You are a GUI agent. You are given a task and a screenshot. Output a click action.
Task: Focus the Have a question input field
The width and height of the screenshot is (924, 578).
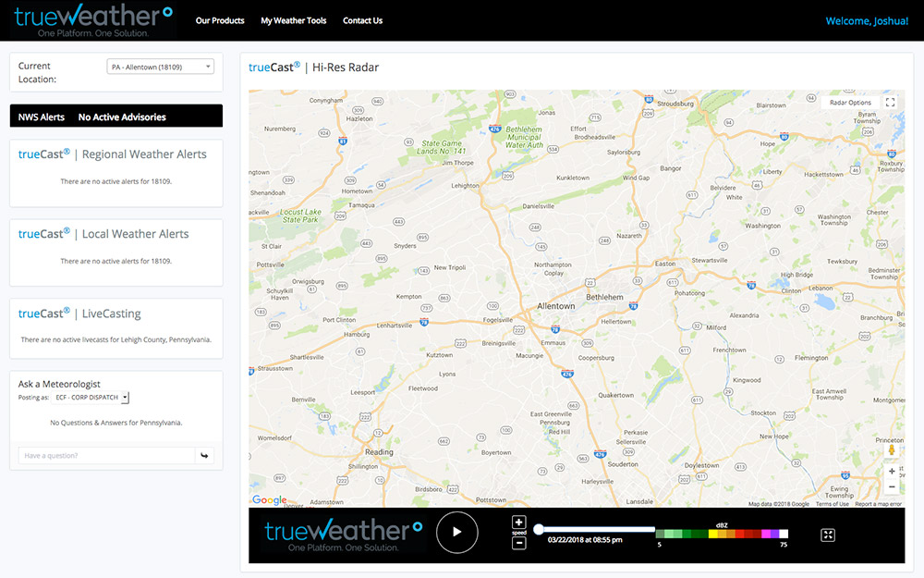(x=106, y=455)
